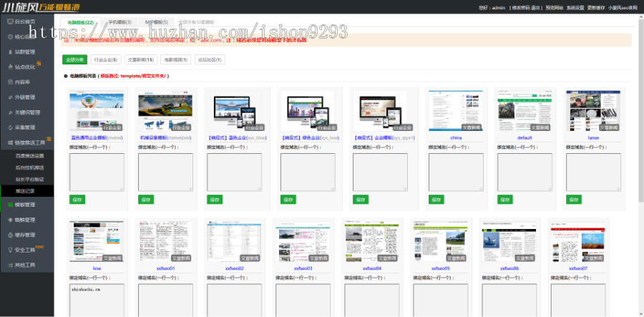Click the 采集管理 sidebar icon
The height and width of the screenshot is (317, 644).
click(9, 127)
